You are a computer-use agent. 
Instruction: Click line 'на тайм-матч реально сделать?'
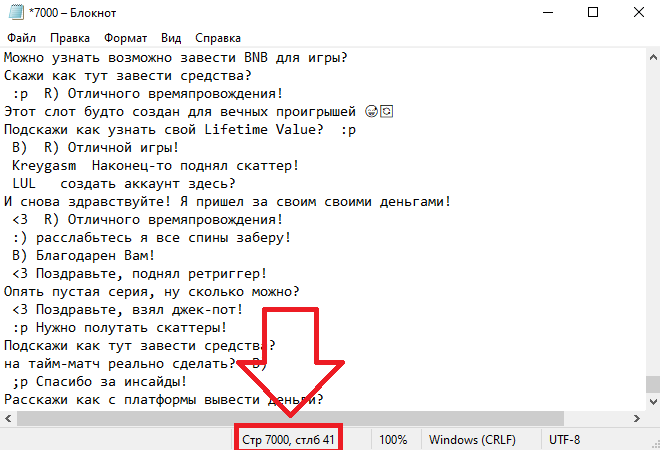pos(135,364)
